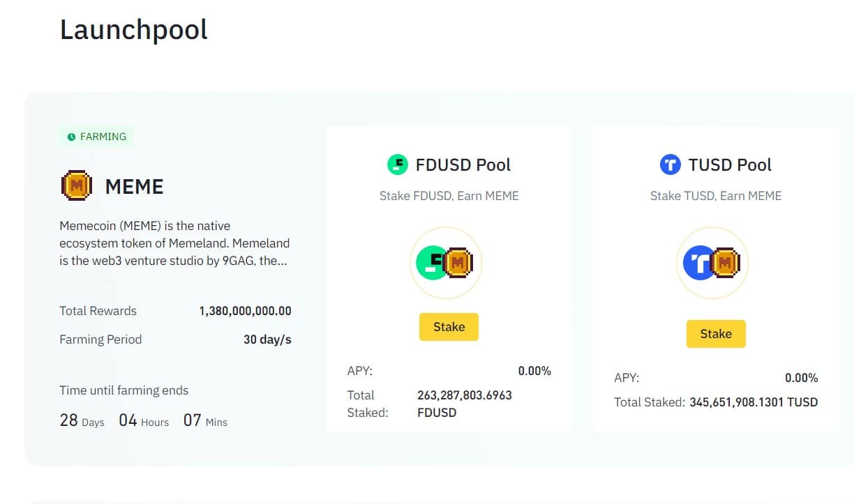Click the MEME coin pixel icon
The image size is (854, 504).
tap(77, 185)
